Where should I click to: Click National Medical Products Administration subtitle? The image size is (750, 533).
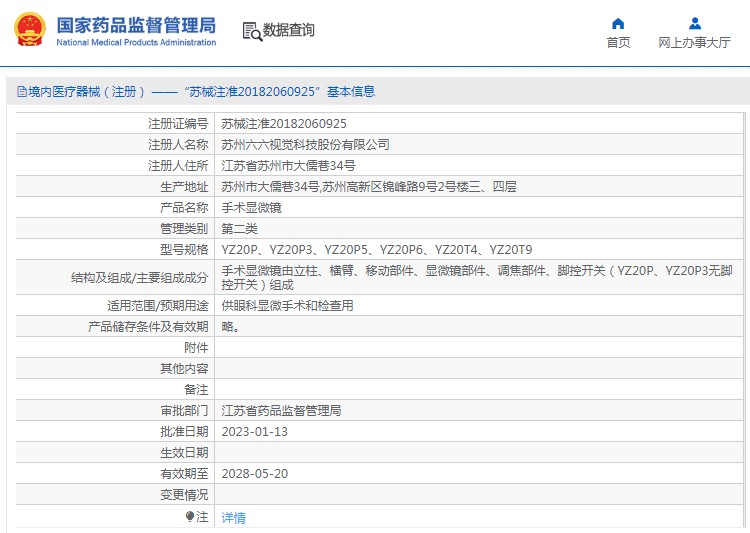pyautogui.click(x=136, y=42)
